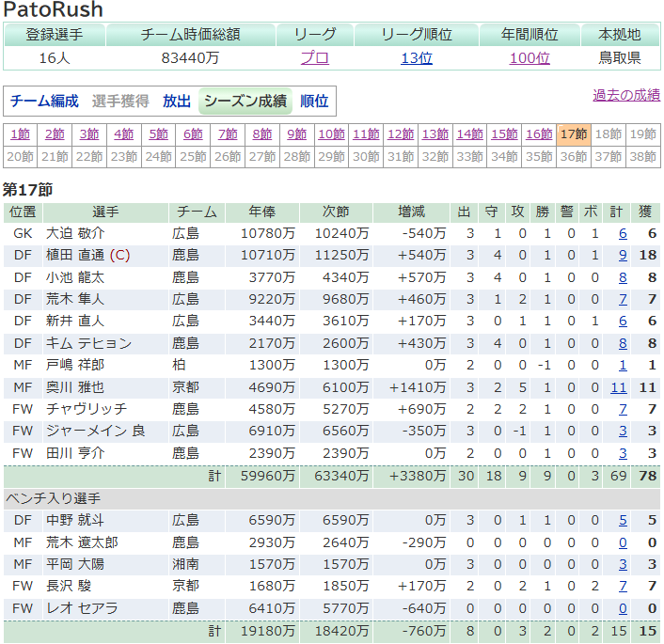Open 荒木 隼人 points total 7 link

click(623, 299)
